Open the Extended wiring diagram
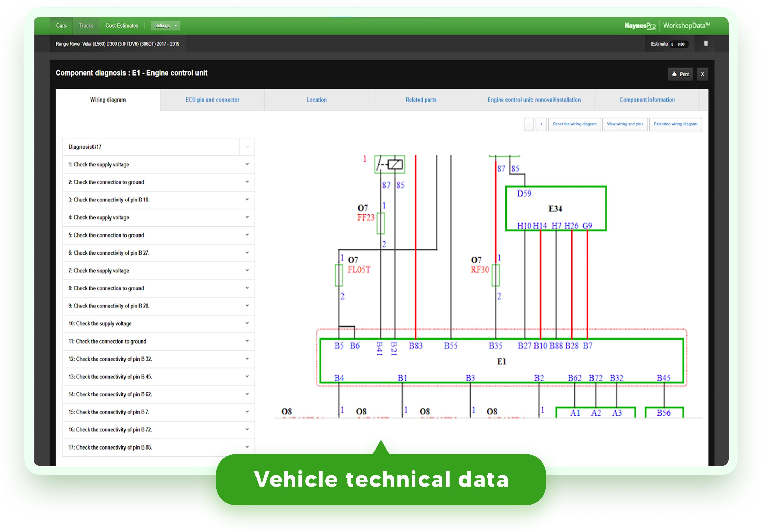 coord(675,124)
